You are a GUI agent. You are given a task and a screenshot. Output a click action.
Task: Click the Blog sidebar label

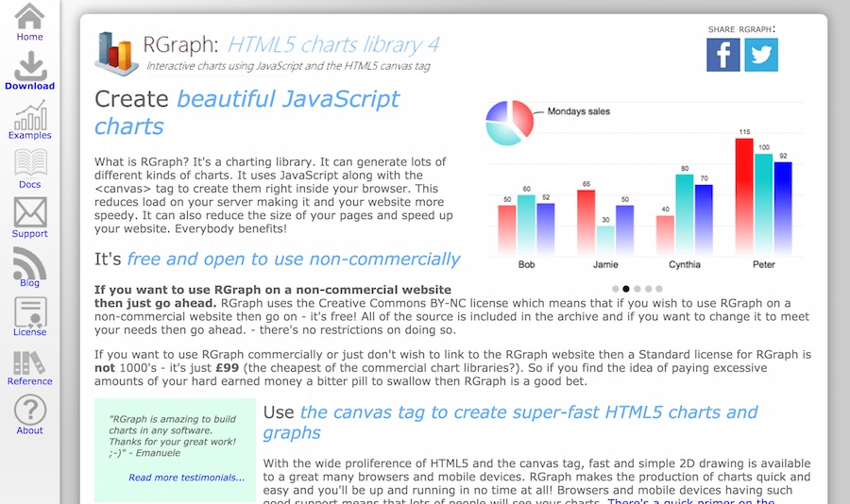(30, 283)
